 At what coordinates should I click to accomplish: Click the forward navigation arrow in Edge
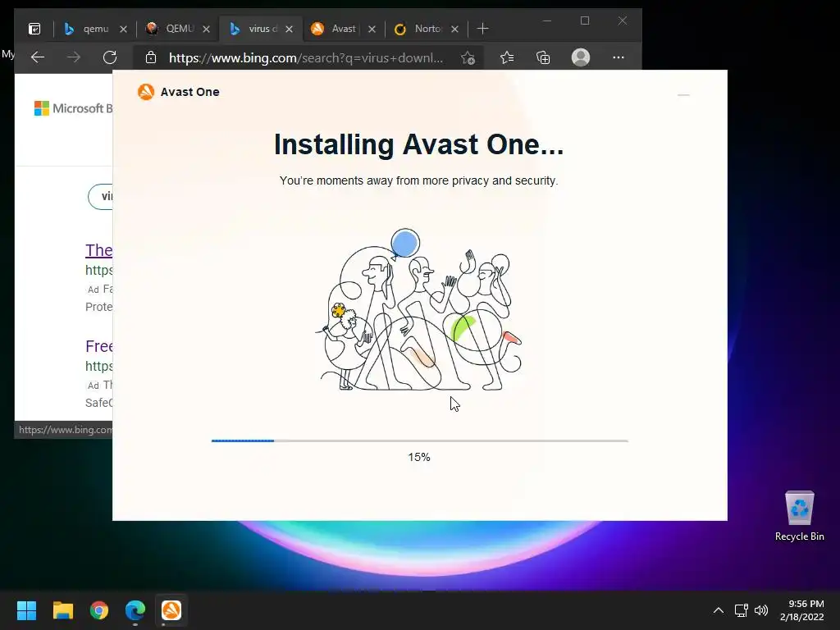(74, 57)
